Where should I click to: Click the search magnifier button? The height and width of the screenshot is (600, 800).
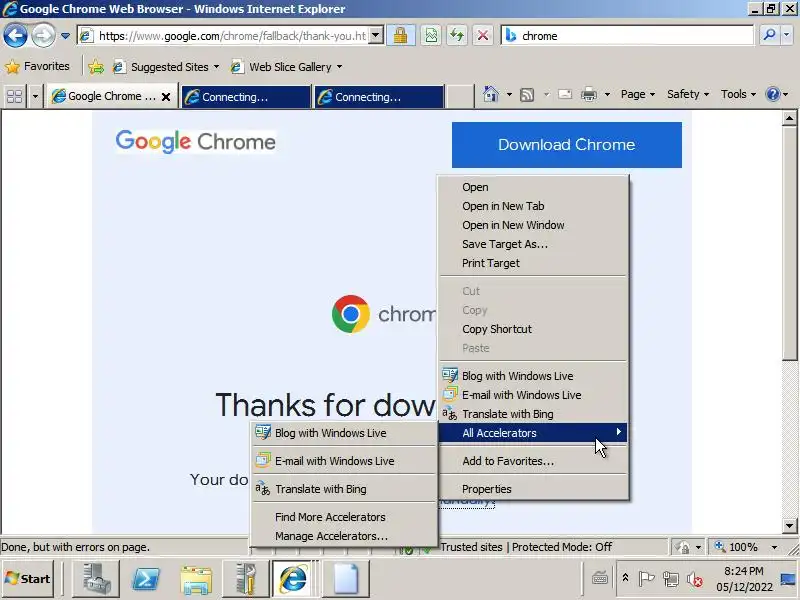pos(769,36)
